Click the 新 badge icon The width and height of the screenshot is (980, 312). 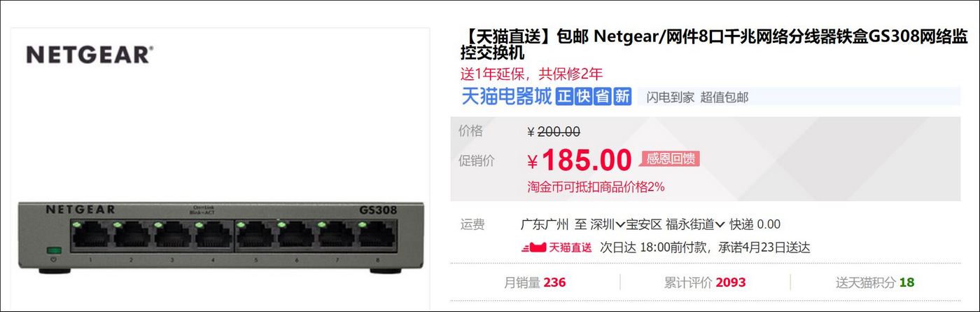[622, 97]
